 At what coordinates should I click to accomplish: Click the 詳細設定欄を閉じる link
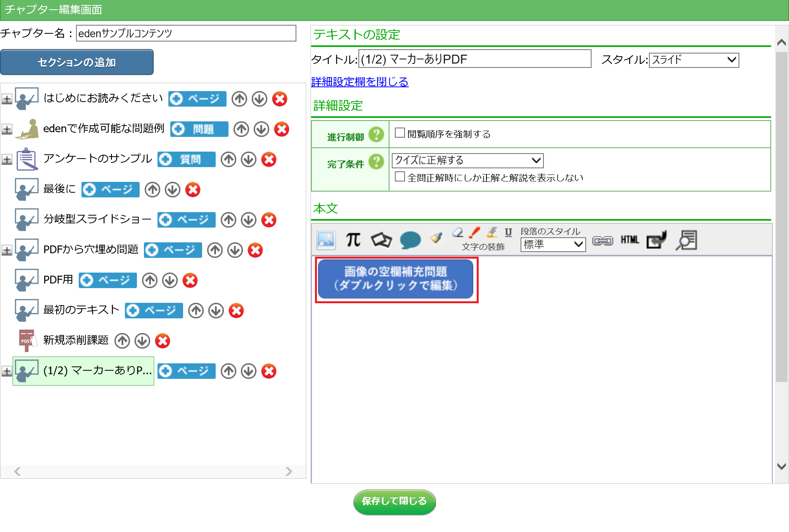(360, 82)
